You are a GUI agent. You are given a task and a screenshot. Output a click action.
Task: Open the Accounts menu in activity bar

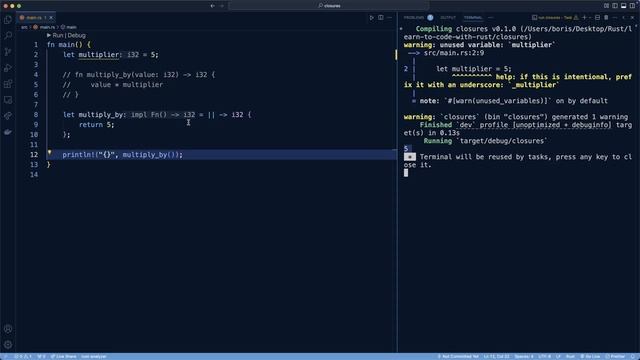click(8, 329)
